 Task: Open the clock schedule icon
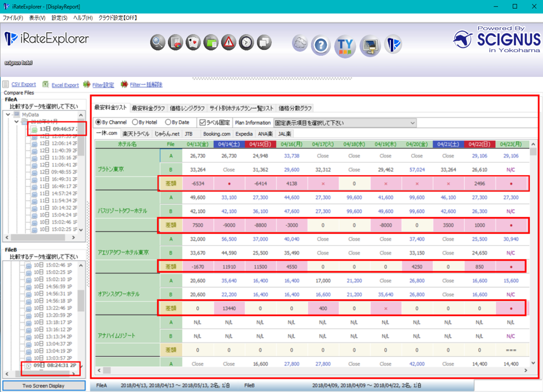click(x=247, y=42)
